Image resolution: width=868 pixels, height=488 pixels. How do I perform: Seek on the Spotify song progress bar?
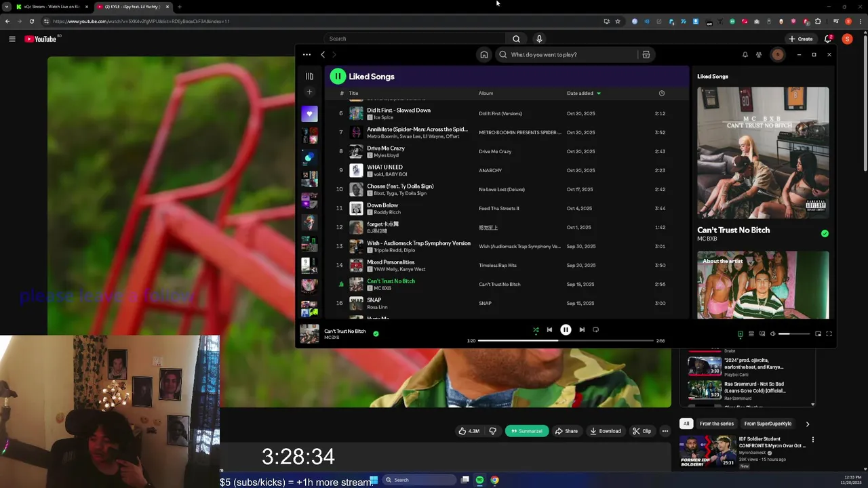point(566,341)
